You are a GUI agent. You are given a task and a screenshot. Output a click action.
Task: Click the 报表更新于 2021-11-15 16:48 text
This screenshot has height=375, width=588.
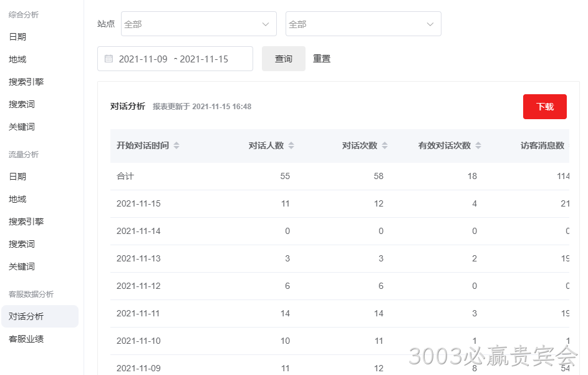(202, 107)
